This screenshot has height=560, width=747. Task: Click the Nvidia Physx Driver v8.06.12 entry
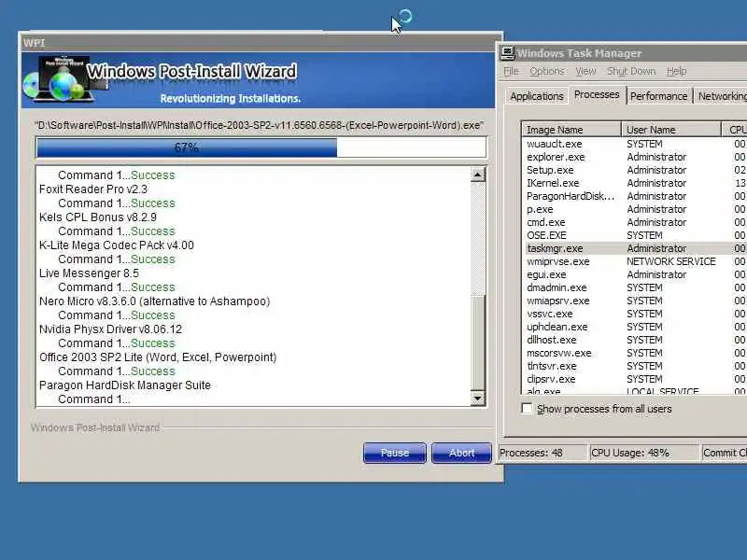[x=110, y=329]
